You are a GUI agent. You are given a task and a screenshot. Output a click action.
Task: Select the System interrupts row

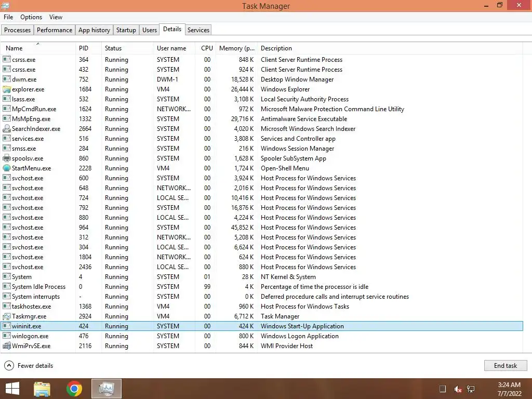pyautogui.click(x=262, y=297)
